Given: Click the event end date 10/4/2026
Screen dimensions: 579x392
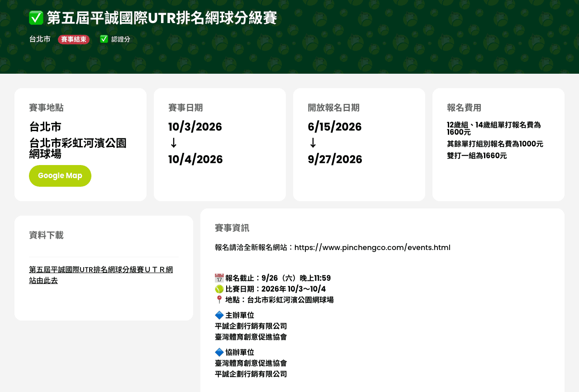Looking at the screenshot, I should tap(195, 159).
